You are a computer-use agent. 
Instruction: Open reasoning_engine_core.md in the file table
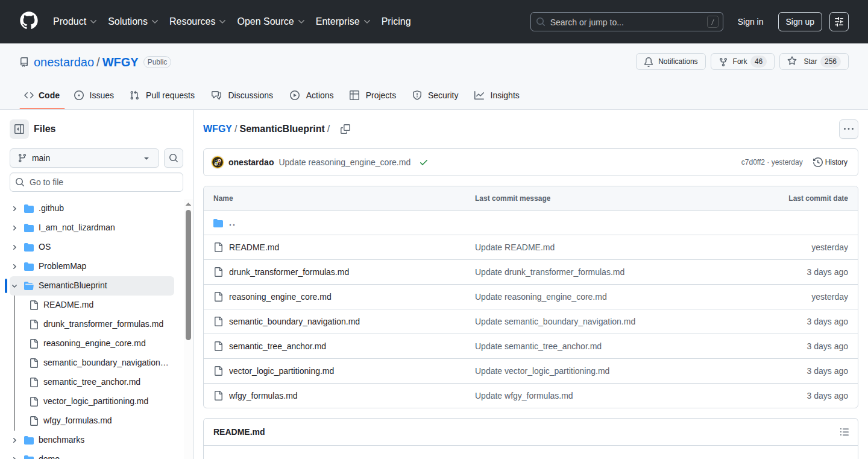tap(280, 297)
